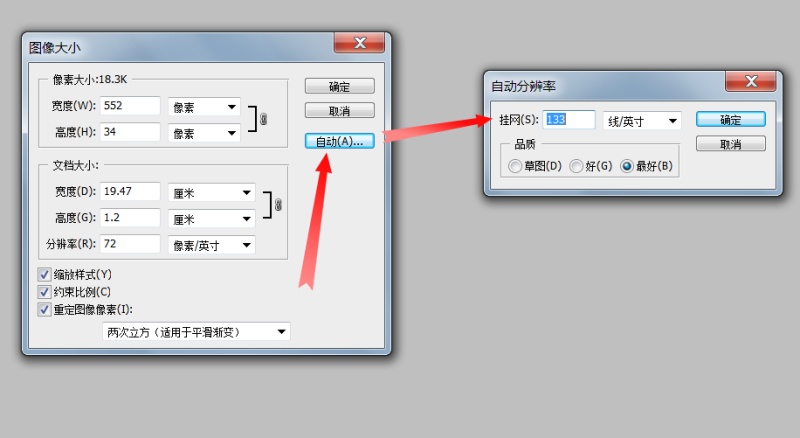The width and height of the screenshot is (800, 438).
Task: Close the 图像大小 dialog
Action: coord(360,43)
